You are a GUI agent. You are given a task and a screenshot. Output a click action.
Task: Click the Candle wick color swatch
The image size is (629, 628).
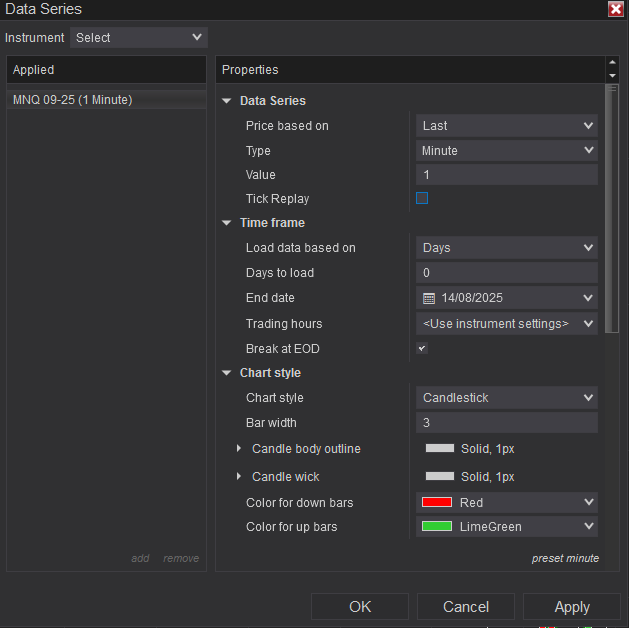(x=440, y=476)
